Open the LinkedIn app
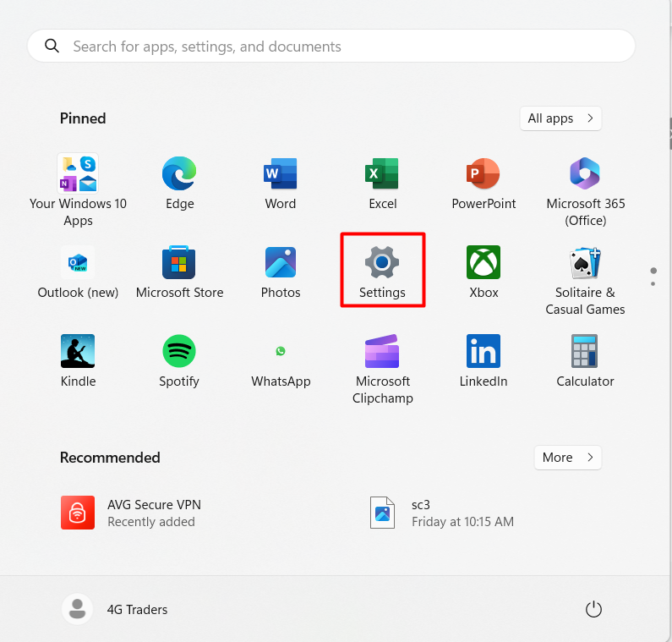The width and height of the screenshot is (672, 642). [484, 360]
